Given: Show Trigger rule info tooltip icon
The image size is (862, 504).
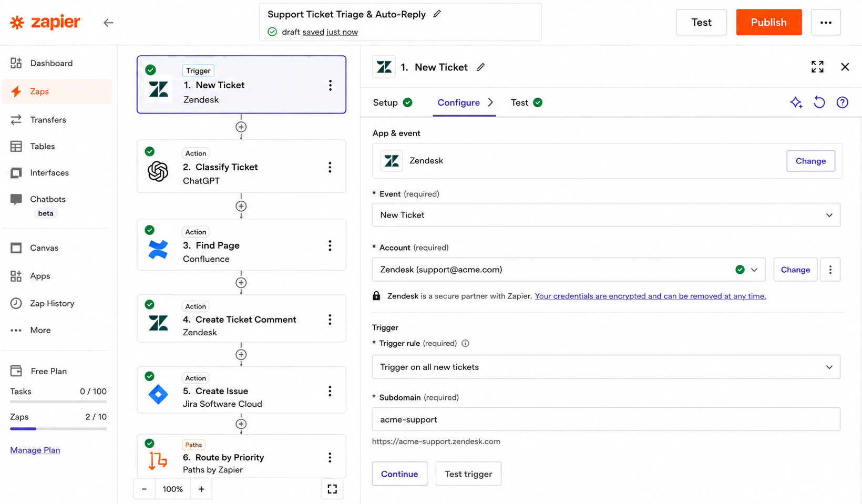Looking at the screenshot, I should point(465,343).
